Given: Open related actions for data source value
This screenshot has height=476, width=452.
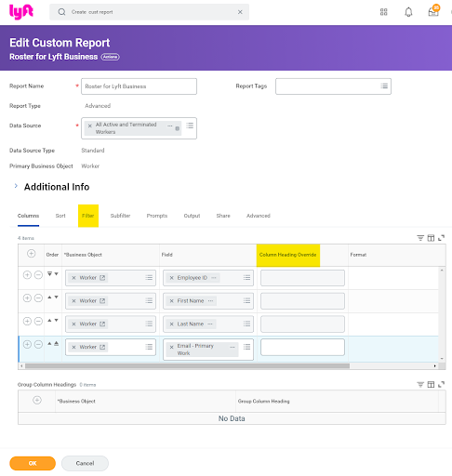Looking at the screenshot, I should pyautogui.click(x=170, y=126).
